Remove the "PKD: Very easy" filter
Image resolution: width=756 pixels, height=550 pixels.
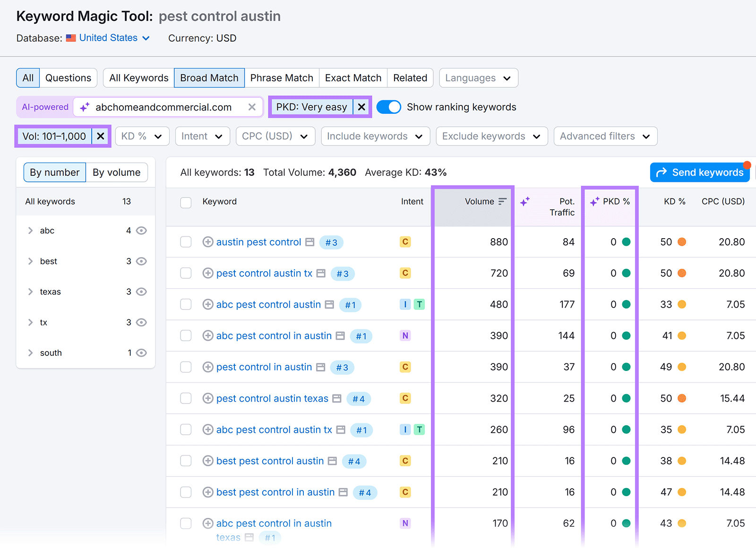[361, 107]
